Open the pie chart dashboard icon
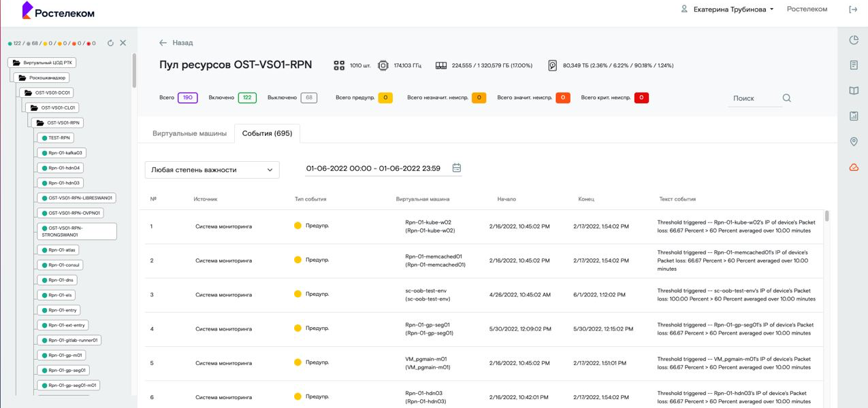 click(854, 40)
